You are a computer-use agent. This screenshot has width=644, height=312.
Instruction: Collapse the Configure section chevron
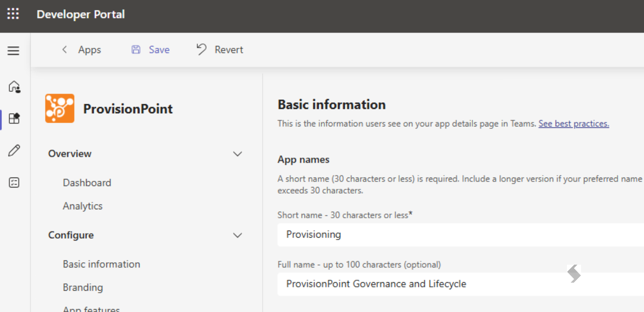[238, 235]
